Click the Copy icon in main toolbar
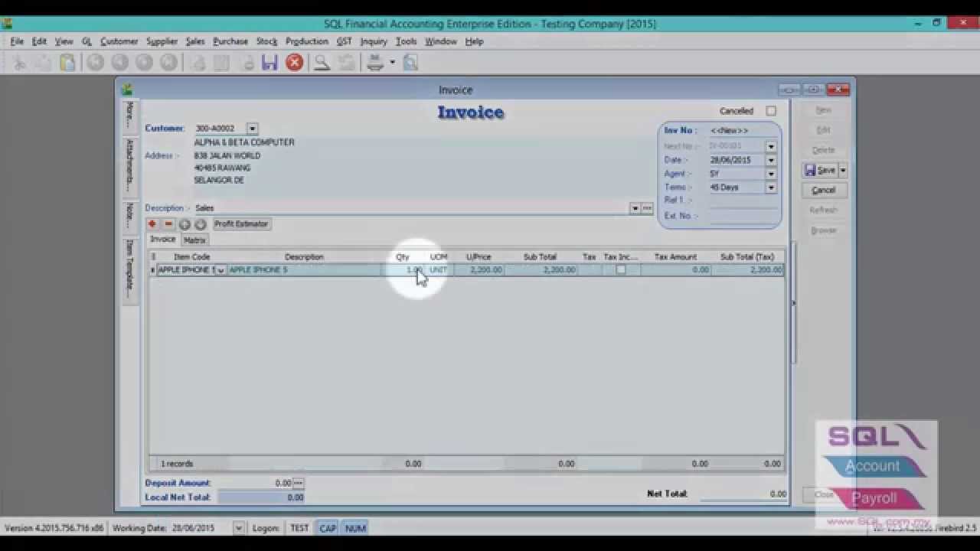Image resolution: width=980 pixels, height=551 pixels. [44, 63]
